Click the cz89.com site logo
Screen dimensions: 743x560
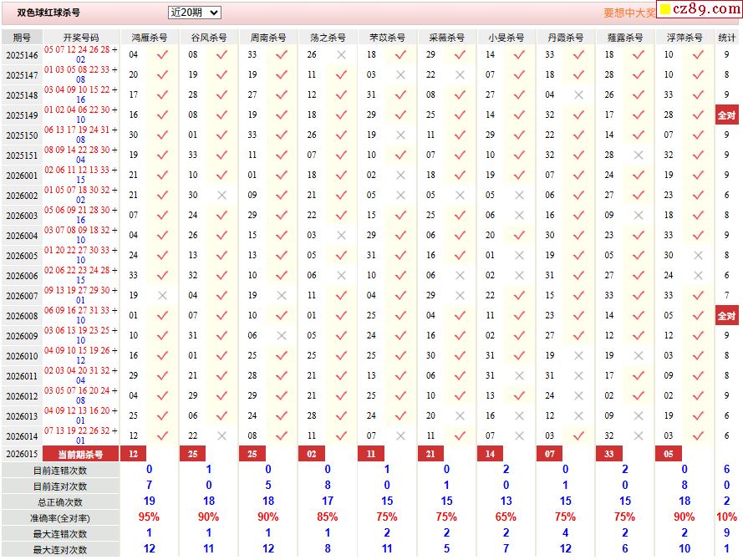tap(699, 10)
